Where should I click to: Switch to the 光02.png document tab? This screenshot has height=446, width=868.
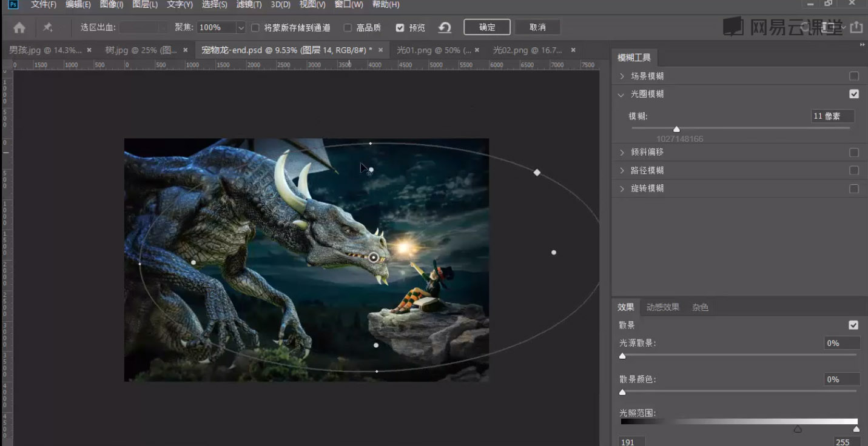point(528,50)
